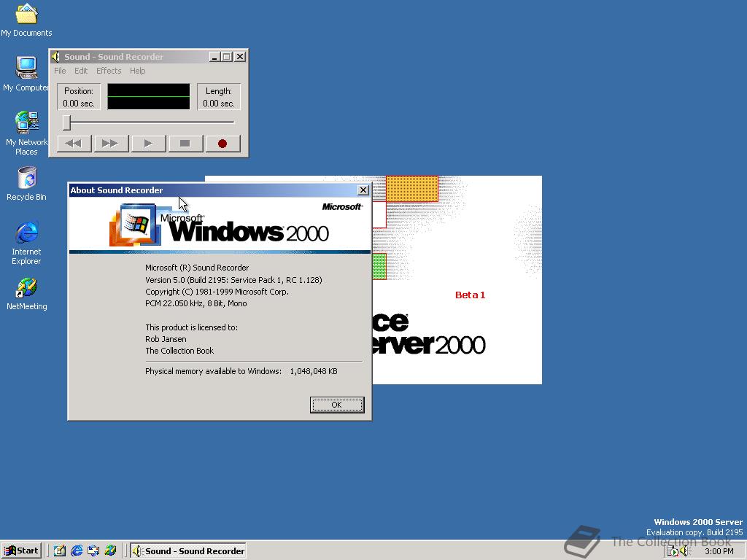The width and height of the screenshot is (747, 560).
Task: Click the Beta 1 text in splash window
Action: (x=471, y=295)
